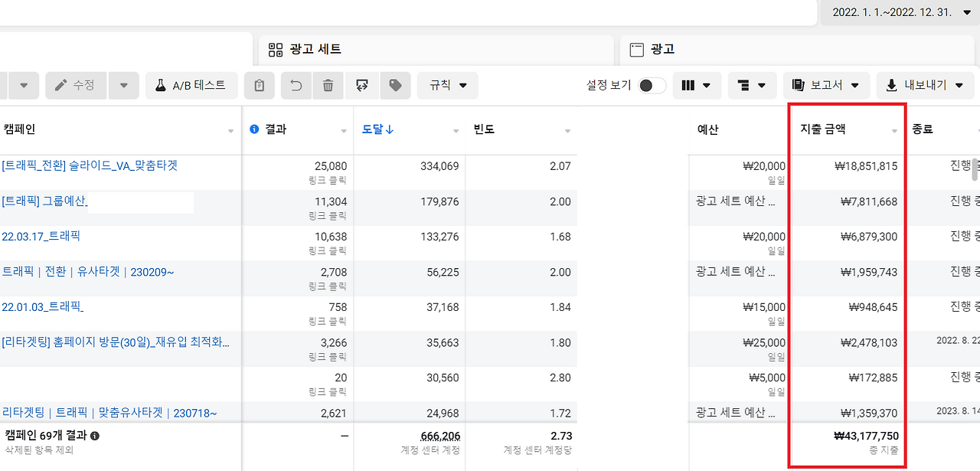
Task: Open the 보고서 reports menu
Action: pos(826,86)
